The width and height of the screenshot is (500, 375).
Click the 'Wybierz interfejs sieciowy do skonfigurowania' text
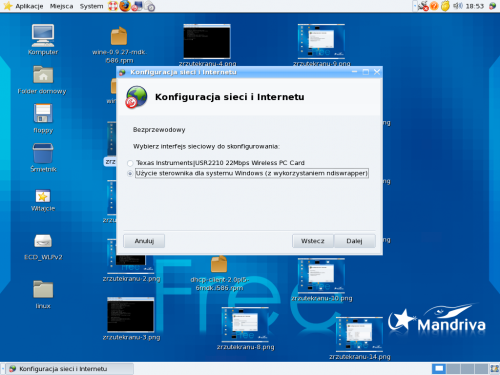click(x=206, y=146)
